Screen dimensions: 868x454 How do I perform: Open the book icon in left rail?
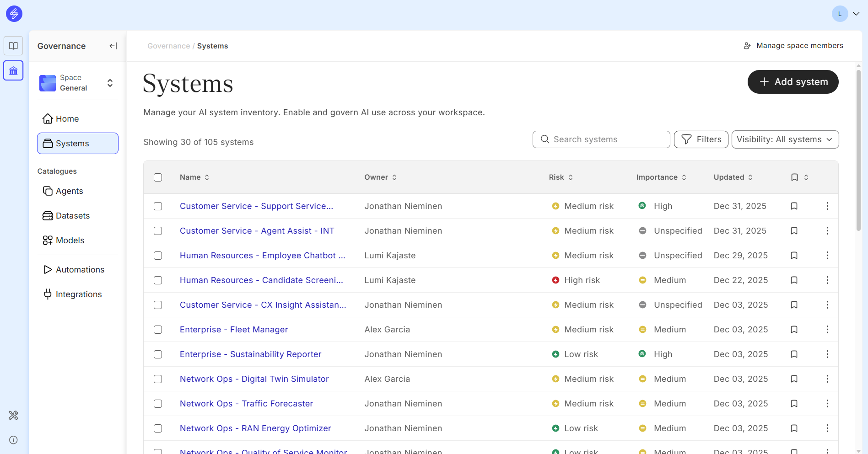(x=13, y=46)
